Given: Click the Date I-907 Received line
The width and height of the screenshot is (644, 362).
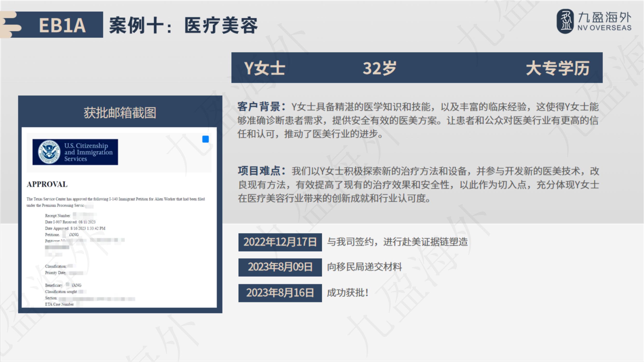Looking at the screenshot, I should coord(70,222).
